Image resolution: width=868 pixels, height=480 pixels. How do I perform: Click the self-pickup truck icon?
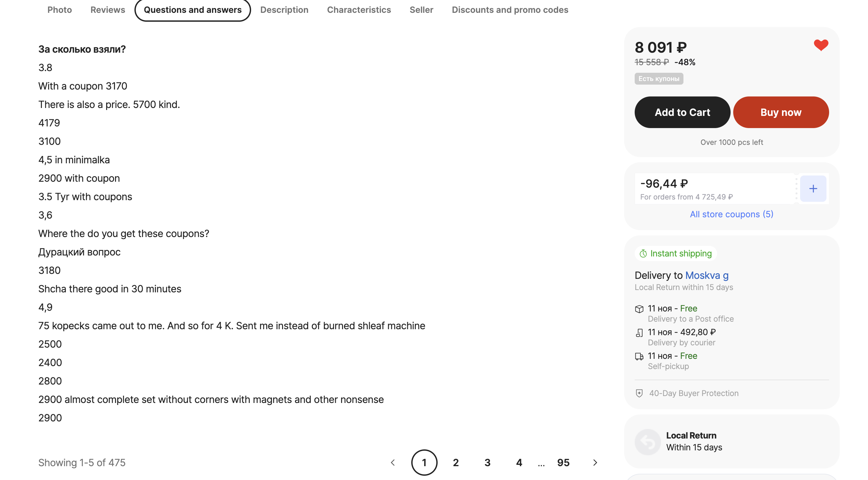coord(639,356)
